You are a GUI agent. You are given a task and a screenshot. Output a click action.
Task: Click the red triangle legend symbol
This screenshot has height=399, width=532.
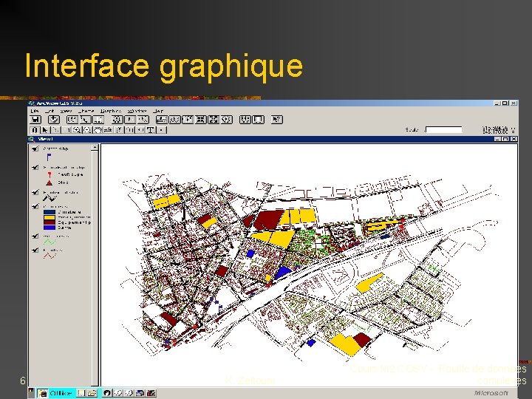point(50,183)
